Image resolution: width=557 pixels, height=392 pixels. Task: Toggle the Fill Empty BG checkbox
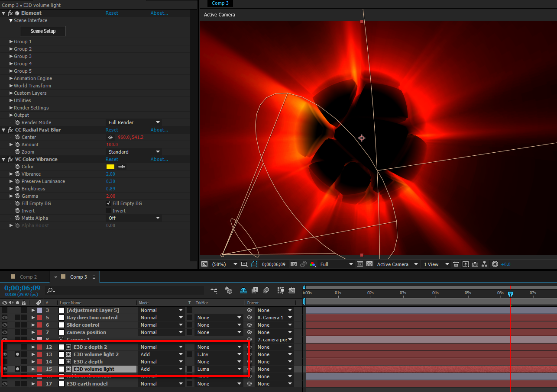point(108,203)
